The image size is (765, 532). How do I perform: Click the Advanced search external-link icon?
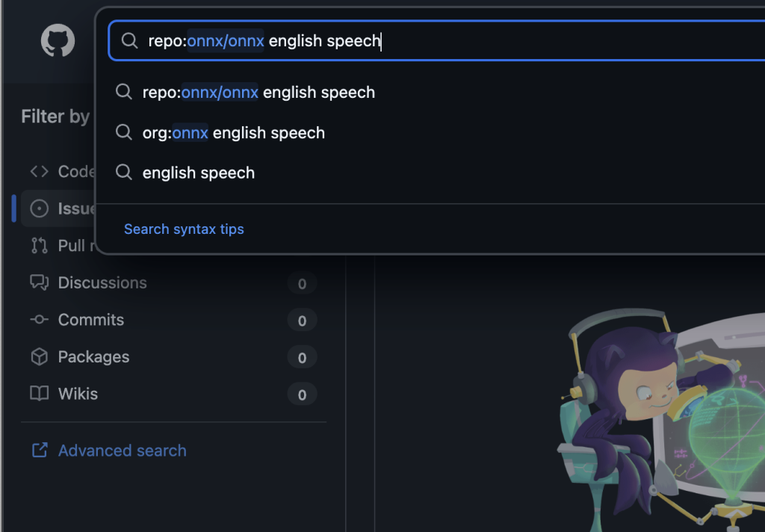(39, 451)
